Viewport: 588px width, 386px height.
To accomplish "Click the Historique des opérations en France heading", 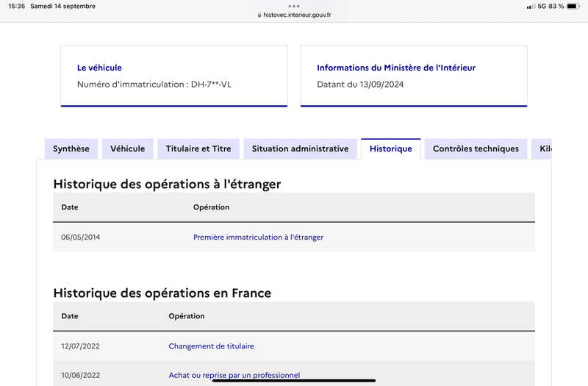I will (162, 293).
